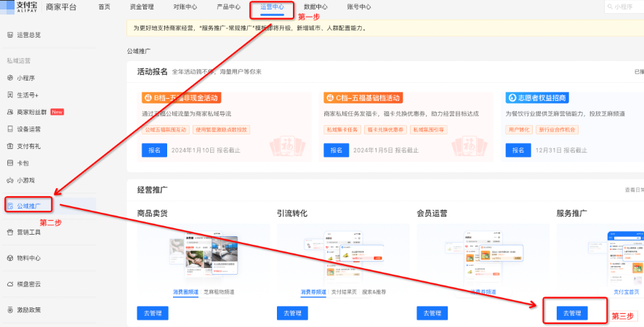644x327 pixels.
Task: Switch to the 资金管理 tab
Action: coord(142,7)
